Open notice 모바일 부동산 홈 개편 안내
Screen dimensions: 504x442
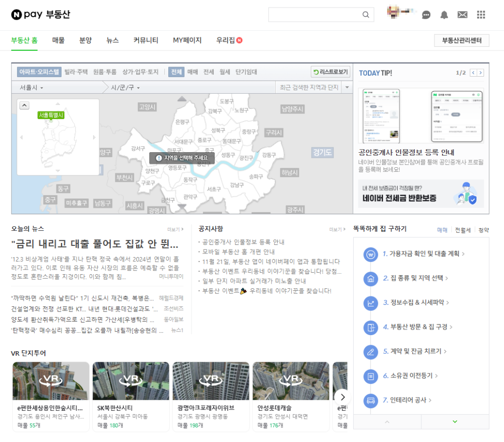pos(238,251)
